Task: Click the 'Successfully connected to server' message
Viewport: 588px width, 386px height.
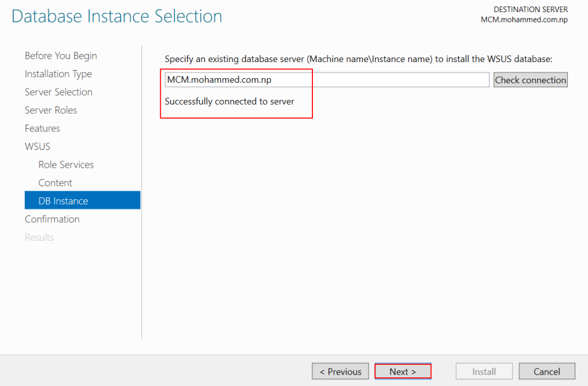Action: coord(229,102)
